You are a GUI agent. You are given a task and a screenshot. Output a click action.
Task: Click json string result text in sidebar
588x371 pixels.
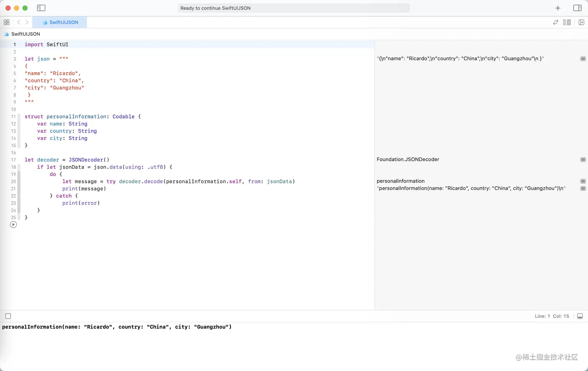pyautogui.click(x=460, y=59)
